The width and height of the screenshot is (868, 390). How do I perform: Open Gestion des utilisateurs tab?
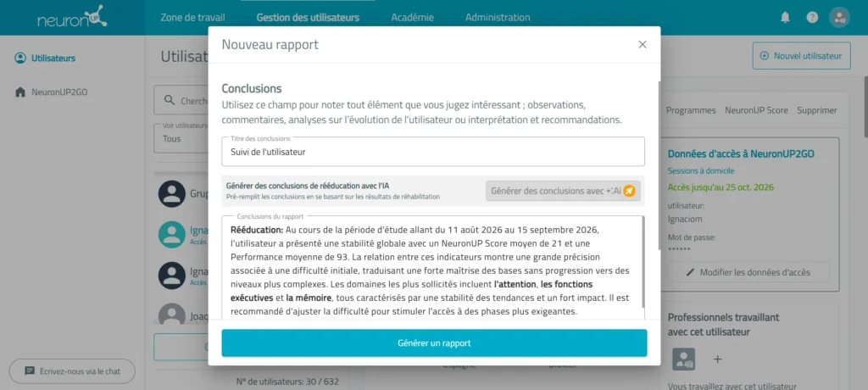click(x=308, y=18)
